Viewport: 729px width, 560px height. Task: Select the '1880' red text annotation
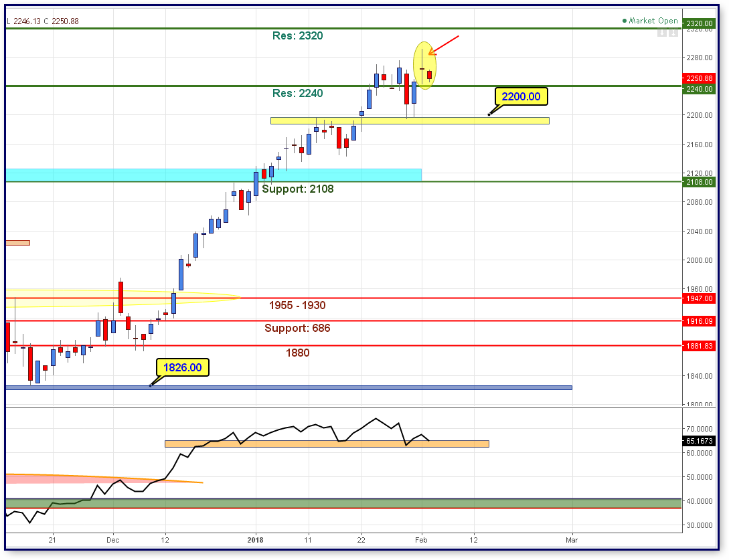(x=297, y=353)
